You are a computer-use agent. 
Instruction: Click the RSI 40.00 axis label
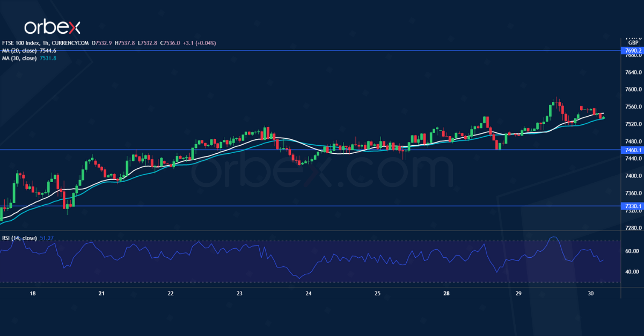click(632, 272)
